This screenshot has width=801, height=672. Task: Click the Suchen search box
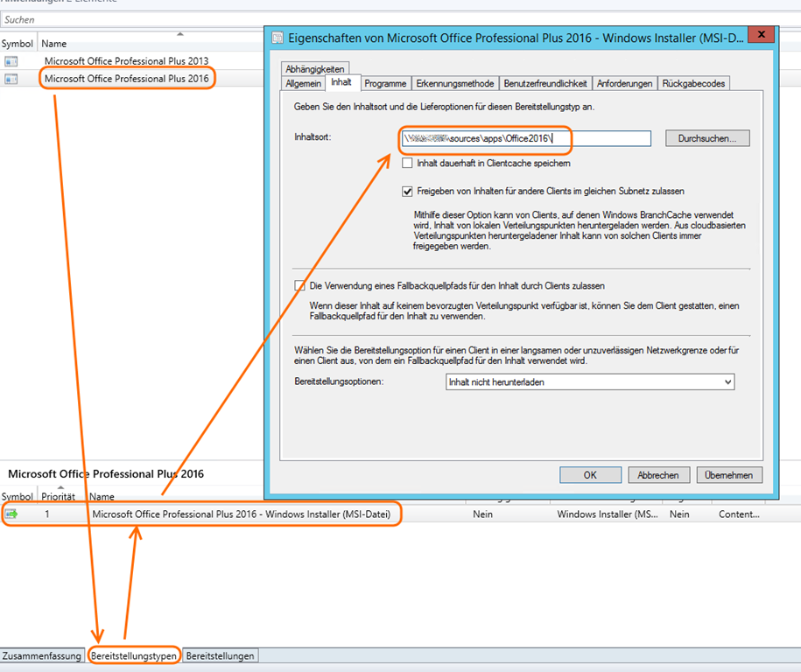click(x=131, y=19)
